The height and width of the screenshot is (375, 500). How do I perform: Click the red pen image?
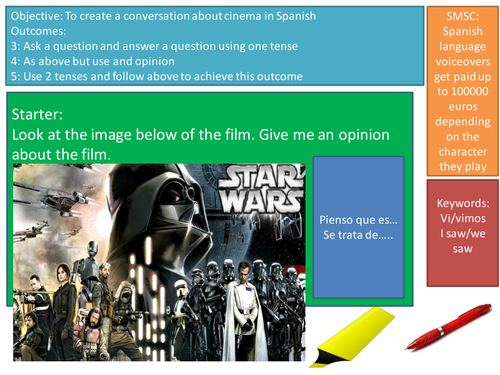[448, 327]
